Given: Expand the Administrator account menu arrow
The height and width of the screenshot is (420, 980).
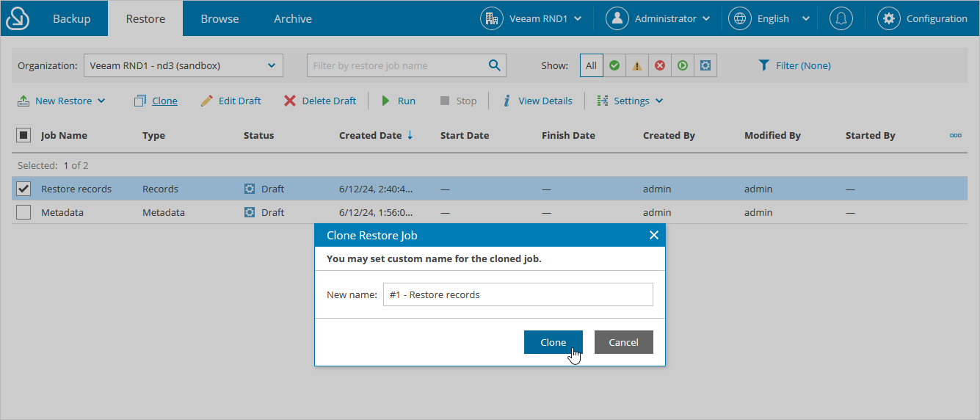Looking at the screenshot, I should tap(706, 18).
